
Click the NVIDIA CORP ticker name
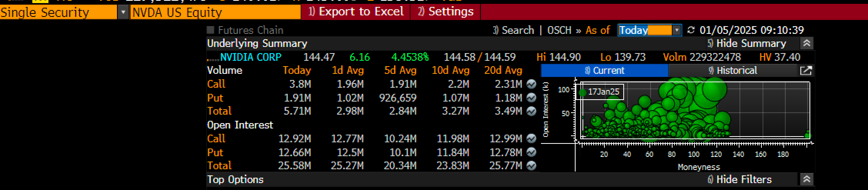(250, 57)
